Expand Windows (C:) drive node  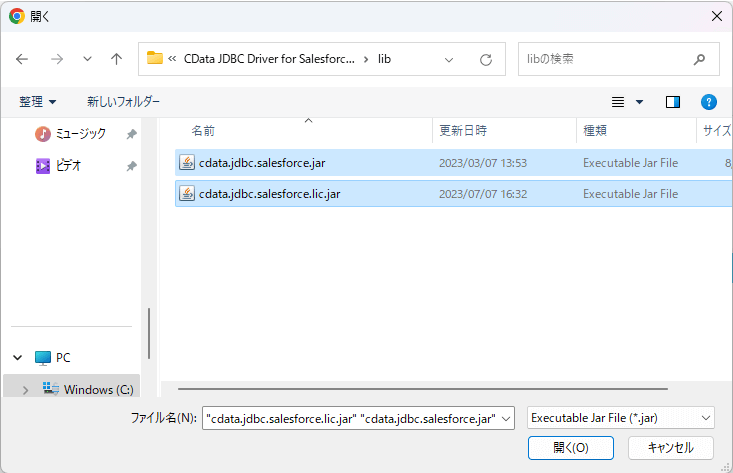(25, 390)
